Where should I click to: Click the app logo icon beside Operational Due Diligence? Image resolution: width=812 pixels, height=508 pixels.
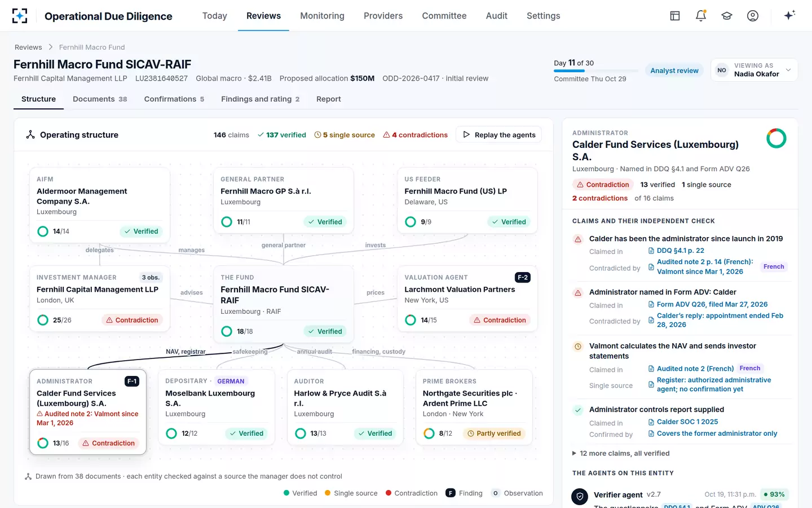tap(20, 16)
